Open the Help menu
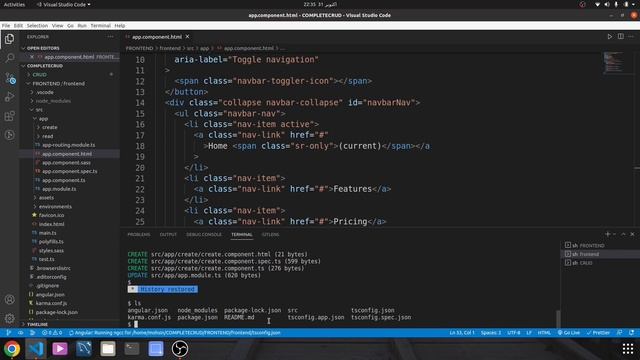The image size is (640, 360). click(120, 25)
